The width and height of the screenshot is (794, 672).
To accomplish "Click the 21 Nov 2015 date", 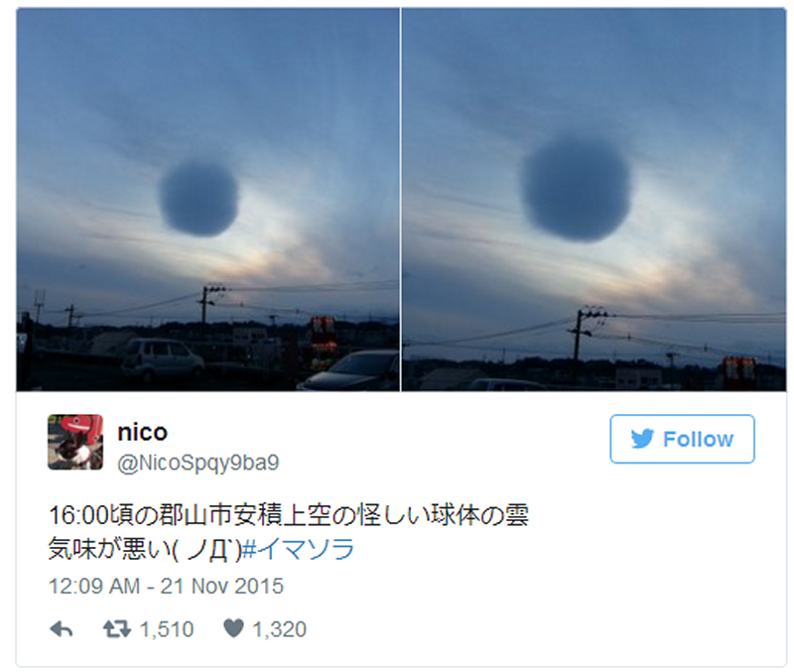I will pyautogui.click(x=221, y=587).
